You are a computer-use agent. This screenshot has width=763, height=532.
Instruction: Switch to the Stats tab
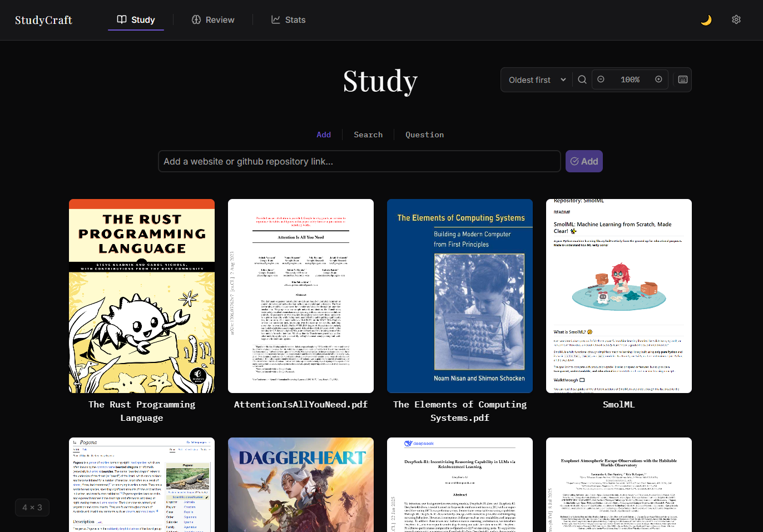click(x=288, y=20)
